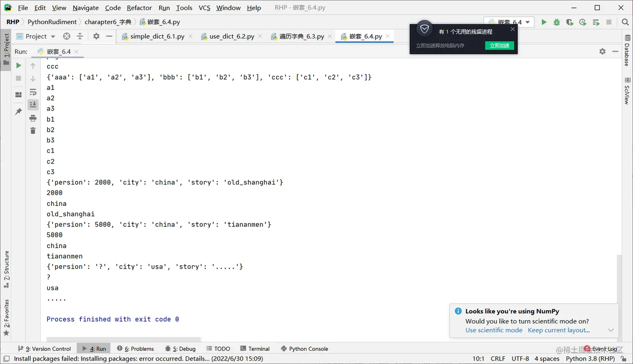Open the TODO tool window
633x364 pixels.
218,349
